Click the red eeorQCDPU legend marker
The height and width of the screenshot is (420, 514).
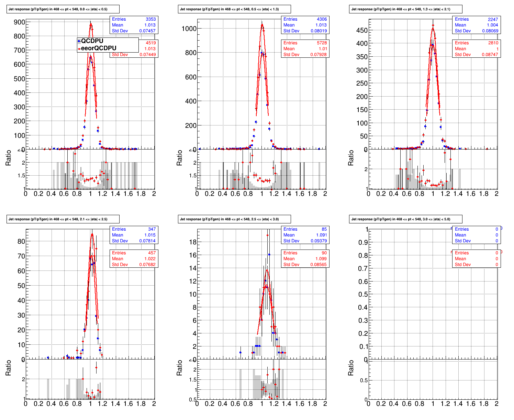(79, 48)
